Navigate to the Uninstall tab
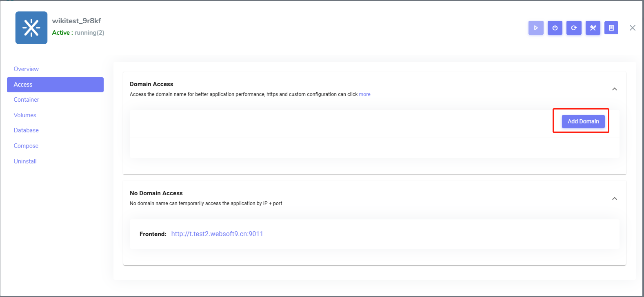Viewport: 644px width, 297px height. click(x=25, y=161)
